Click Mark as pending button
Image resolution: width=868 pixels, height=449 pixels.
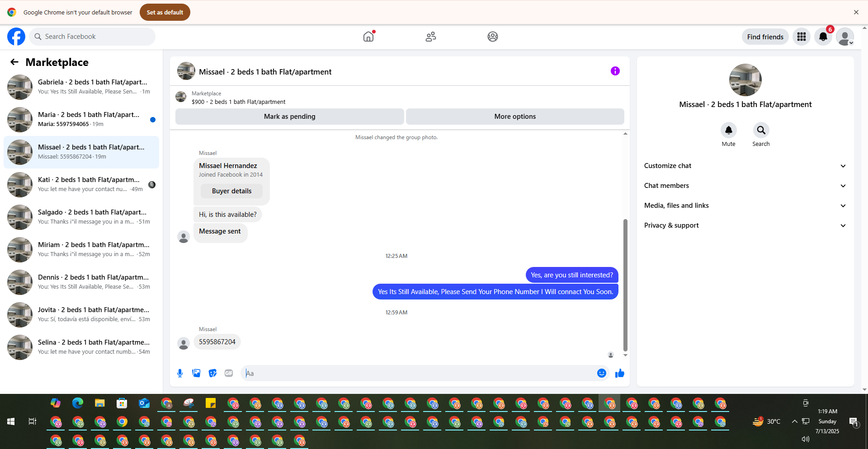coord(290,117)
